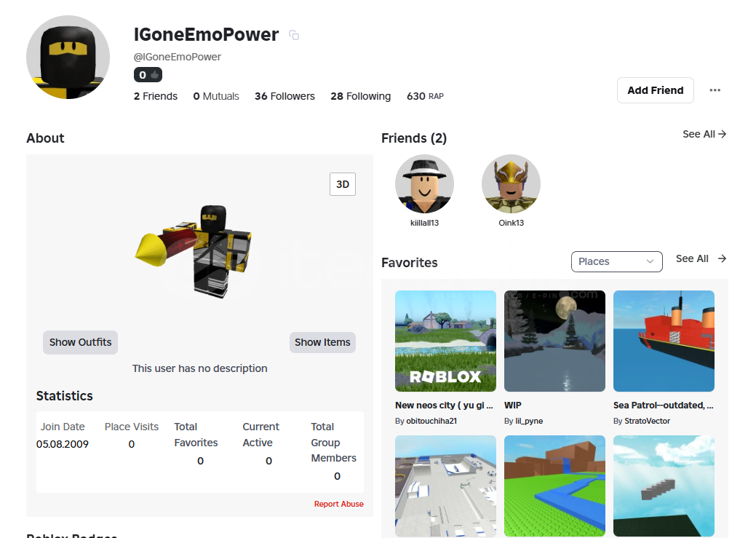The image size is (756, 538).
Task: Open the WIP place thumbnail
Action: coord(554,341)
